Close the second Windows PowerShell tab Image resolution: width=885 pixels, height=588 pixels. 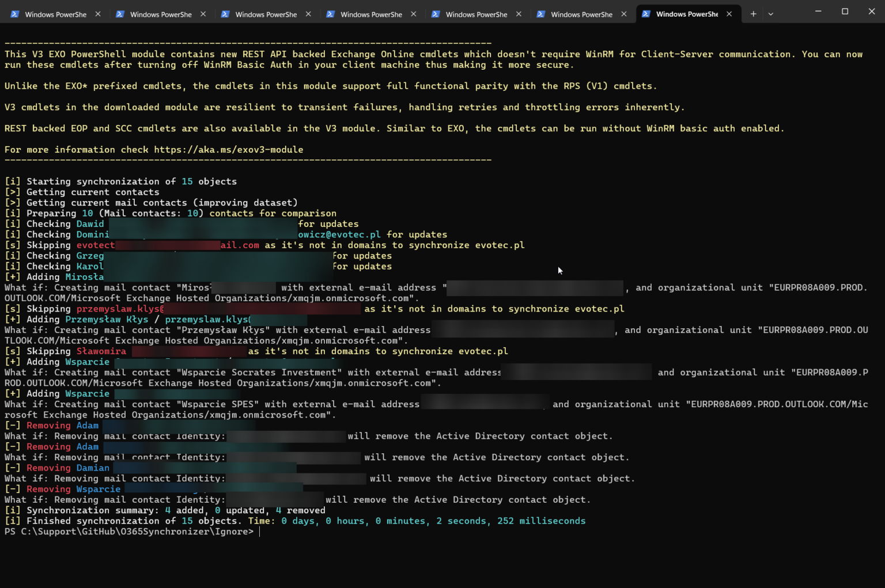point(203,14)
